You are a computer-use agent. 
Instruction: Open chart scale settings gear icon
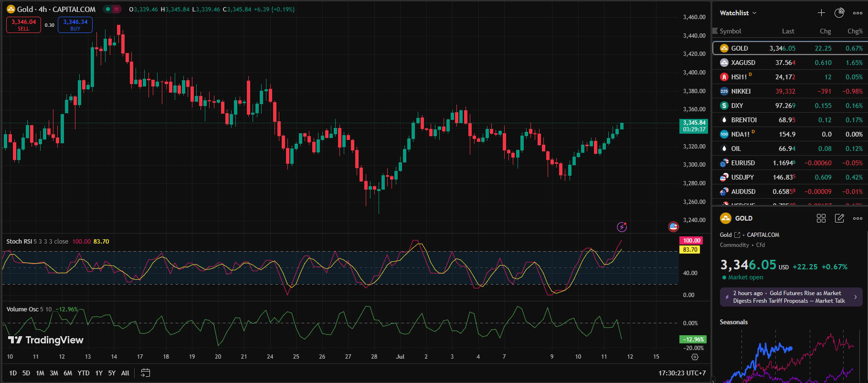(x=695, y=357)
